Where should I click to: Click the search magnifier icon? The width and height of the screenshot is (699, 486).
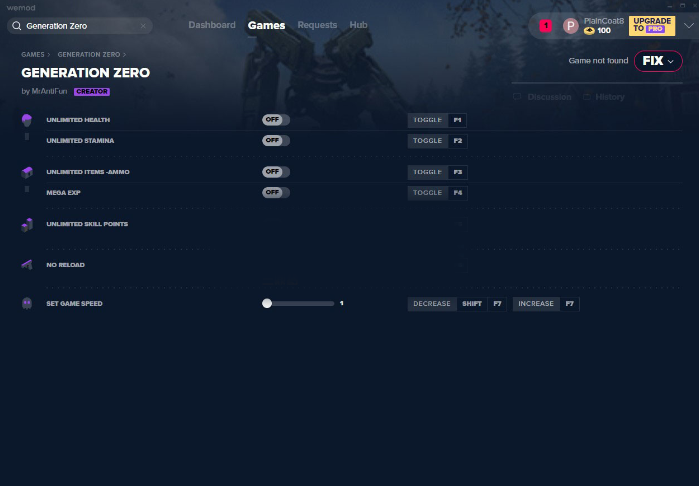pos(16,26)
